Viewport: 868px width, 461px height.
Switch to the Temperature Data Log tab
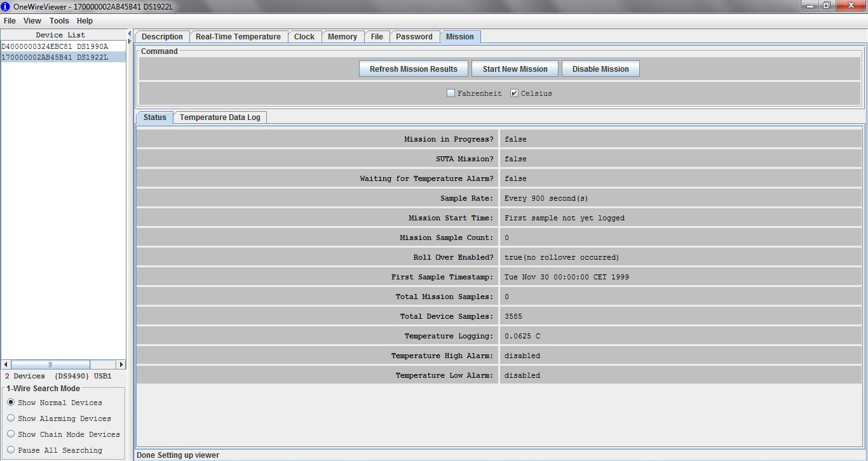point(220,117)
